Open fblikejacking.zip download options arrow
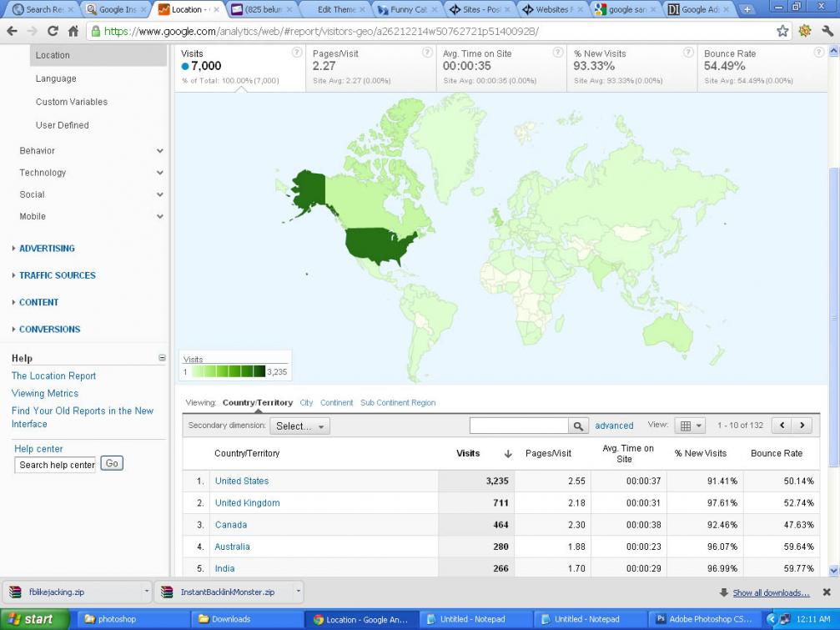Viewport: 840px width, 630px height. (146, 591)
